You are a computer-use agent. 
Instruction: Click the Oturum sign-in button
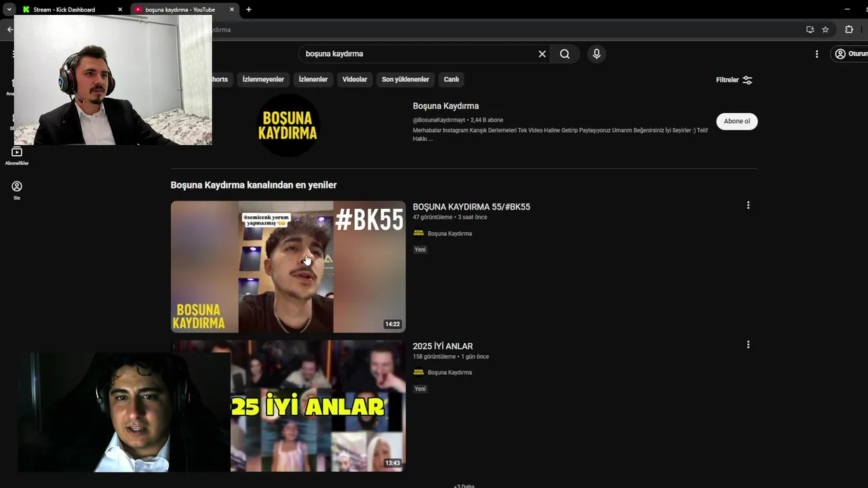click(x=850, y=54)
